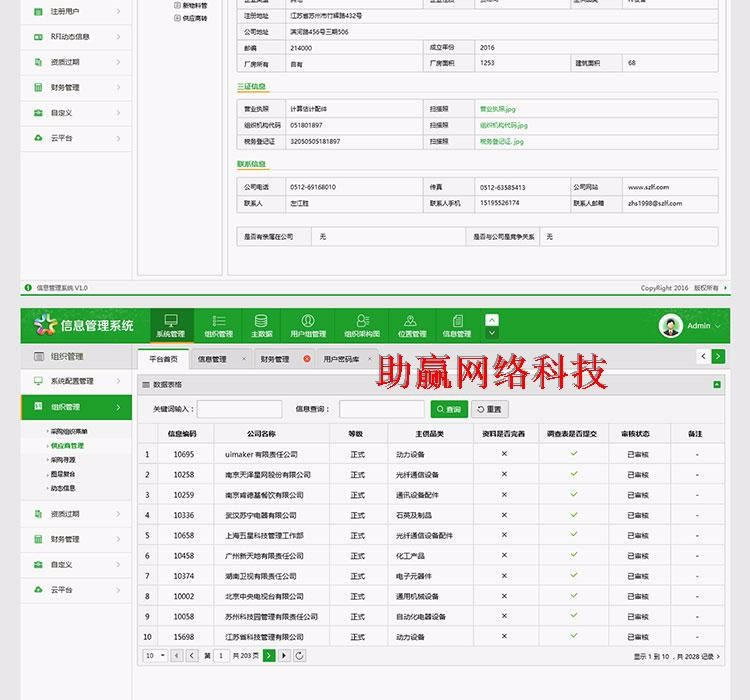The height and width of the screenshot is (700, 750).
Task: Click the Admin user avatar
Action: point(671,326)
